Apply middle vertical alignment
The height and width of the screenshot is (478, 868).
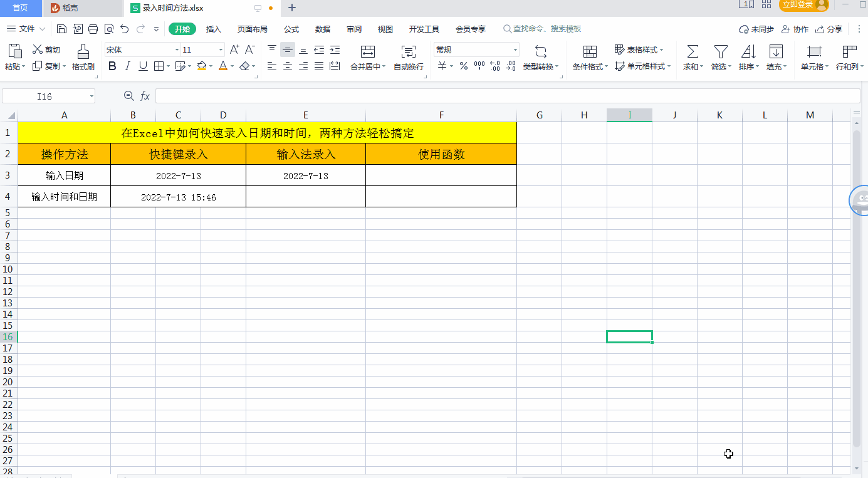click(288, 49)
